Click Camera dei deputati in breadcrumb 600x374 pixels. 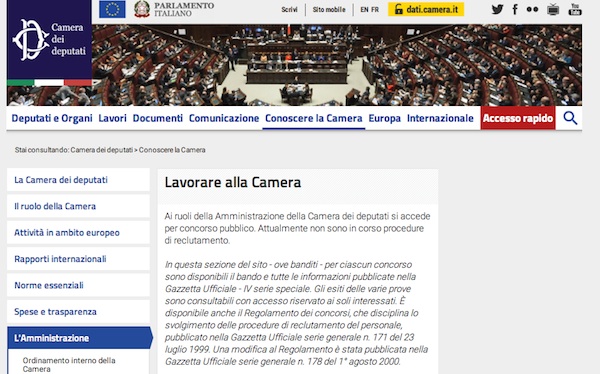[x=102, y=150]
